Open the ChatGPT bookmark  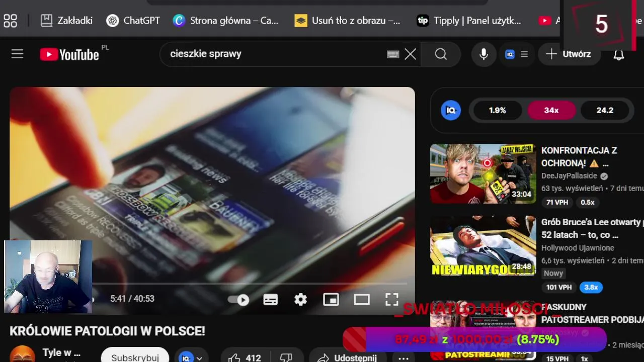coord(133,21)
